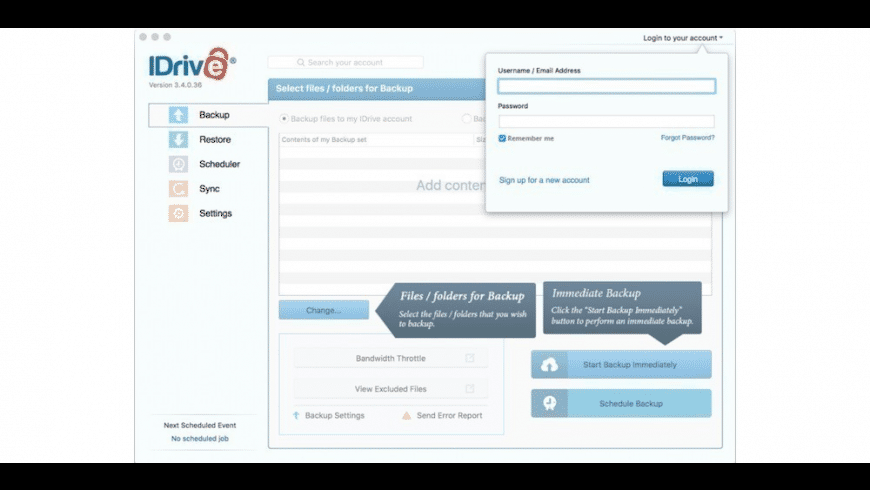Click the View Excluded Files popout icon
The height and width of the screenshot is (490, 870).
pyautogui.click(x=470, y=388)
